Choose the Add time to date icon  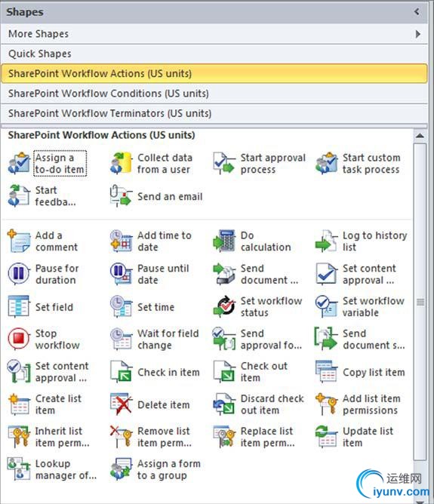(121, 241)
